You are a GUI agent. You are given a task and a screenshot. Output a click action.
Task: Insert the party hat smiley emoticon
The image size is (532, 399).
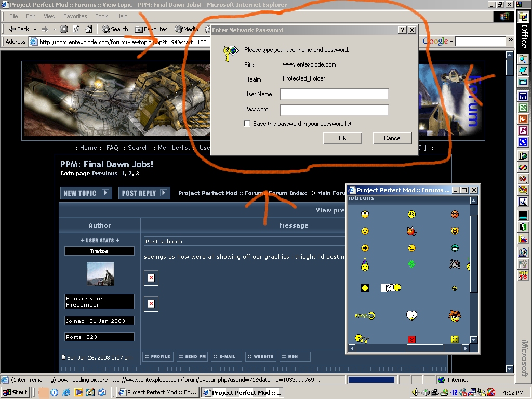365,264
